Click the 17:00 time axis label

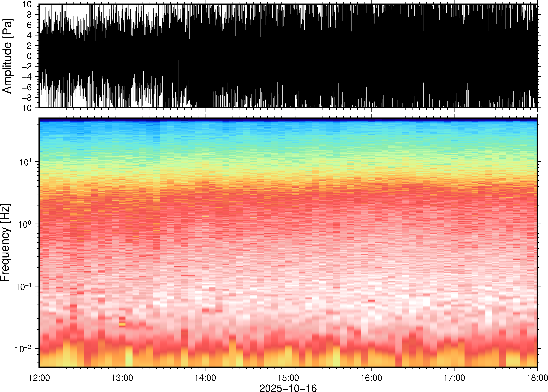click(x=454, y=378)
